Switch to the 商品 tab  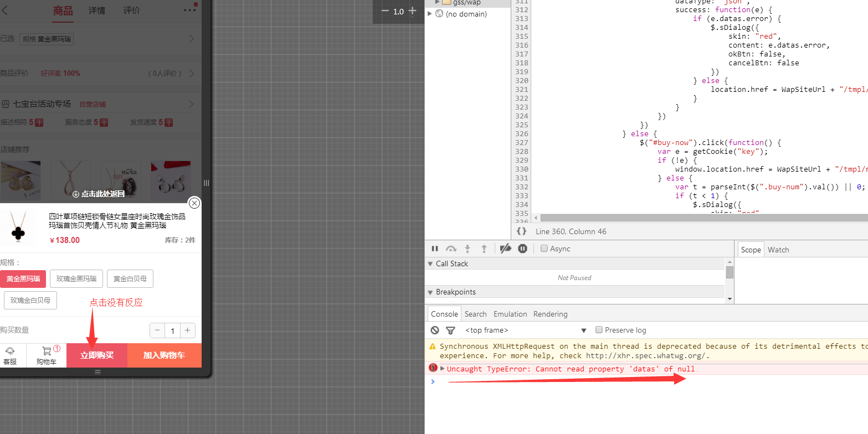tap(63, 11)
